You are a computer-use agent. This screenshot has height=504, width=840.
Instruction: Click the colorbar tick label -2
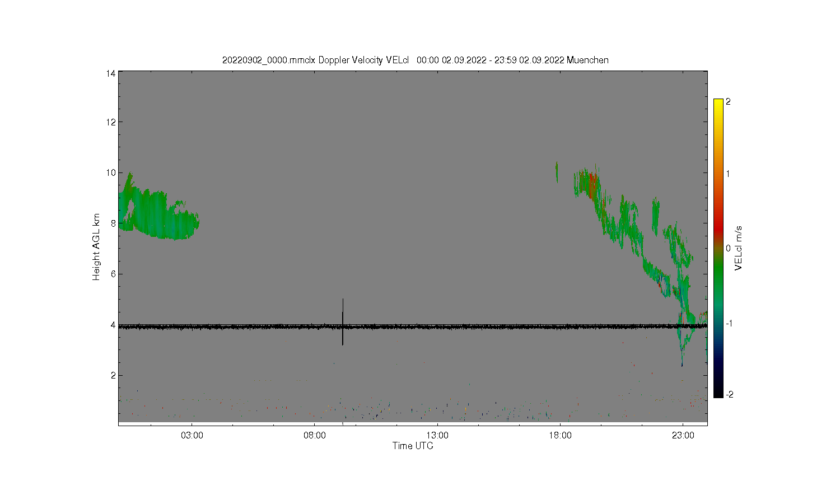(729, 395)
